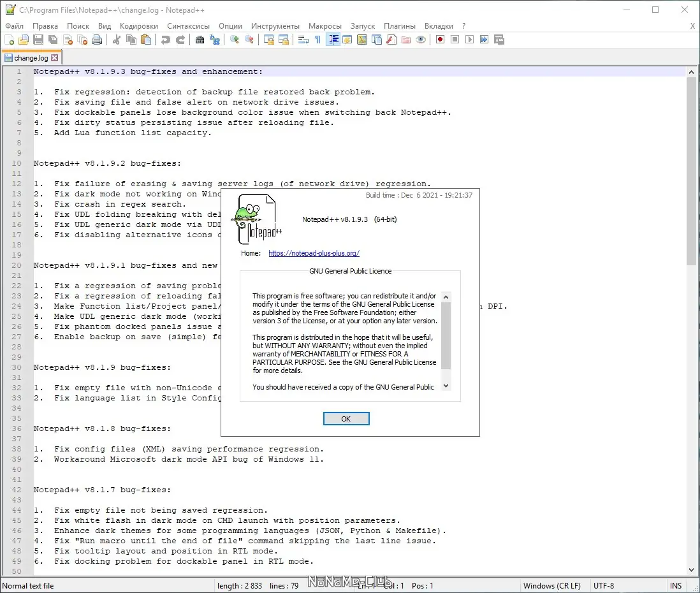The height and width of the screenshot is (593, 700).
Task: Click the Cut scissors icon
Action: (117, 40)
